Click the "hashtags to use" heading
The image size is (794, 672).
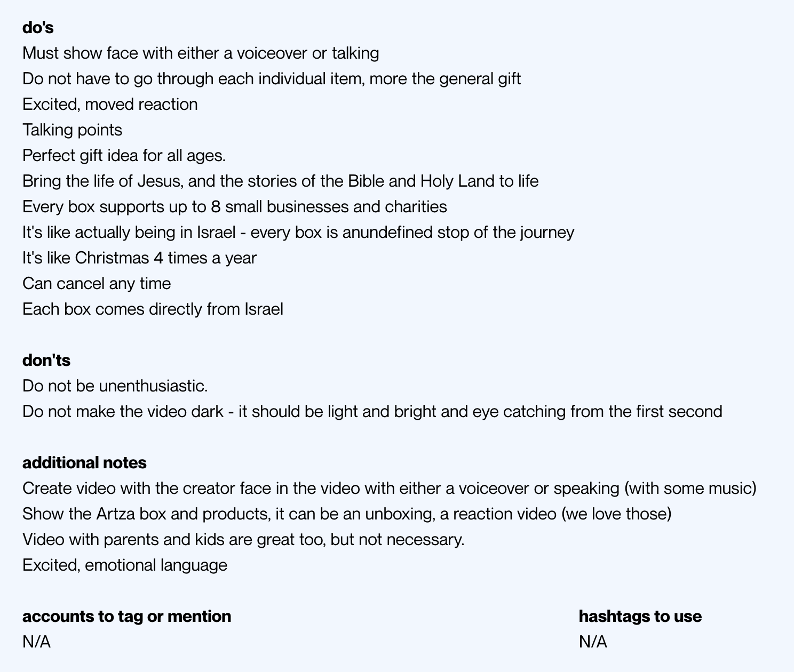pyautogui.click(x=640, y=617)
